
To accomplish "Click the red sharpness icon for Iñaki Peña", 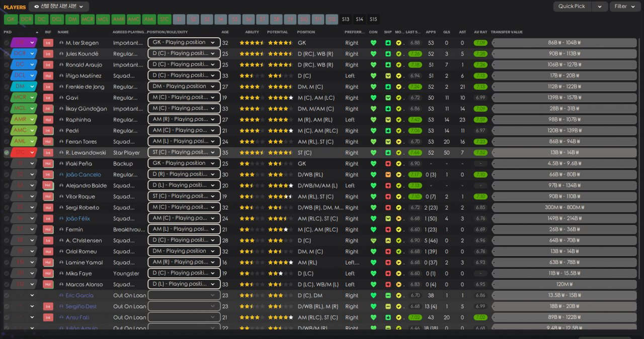I will click(388, 164).
